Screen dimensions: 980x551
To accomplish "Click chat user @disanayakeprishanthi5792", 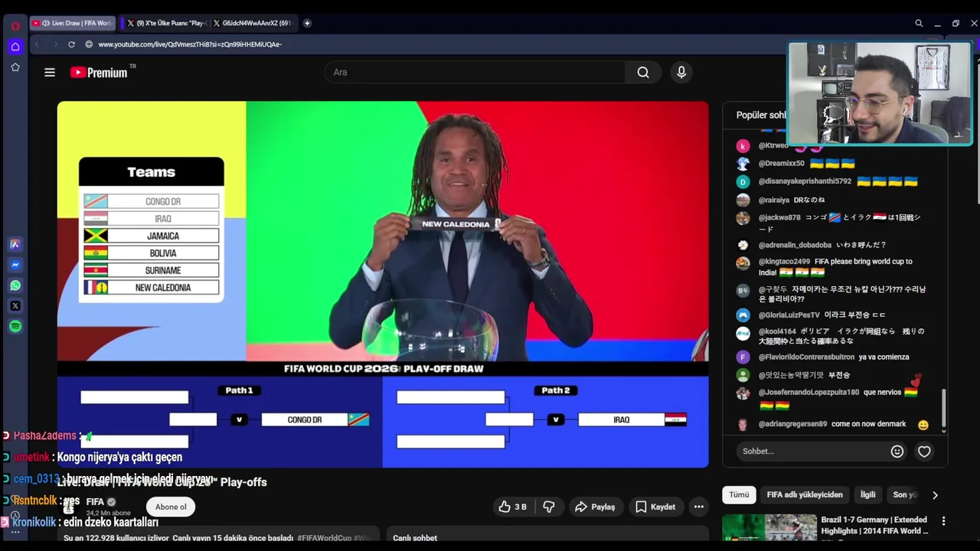I will pyautogui.click(x=805, y=182).
